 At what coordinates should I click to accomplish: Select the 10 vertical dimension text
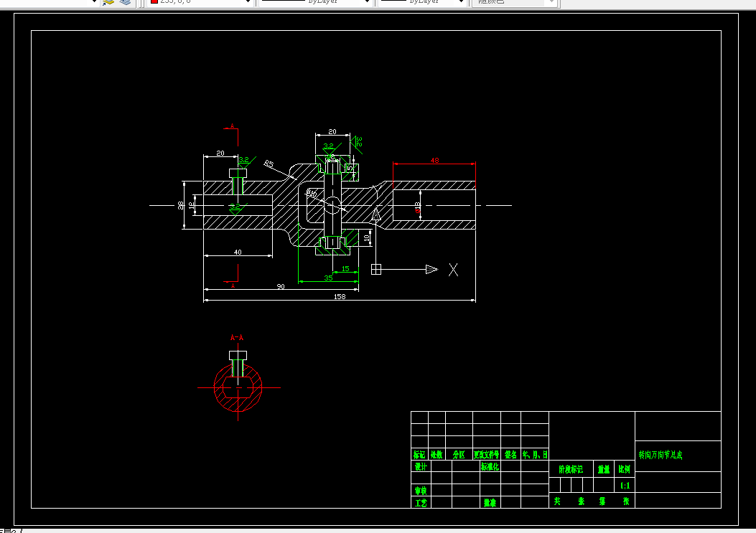(x=366, y=238)
